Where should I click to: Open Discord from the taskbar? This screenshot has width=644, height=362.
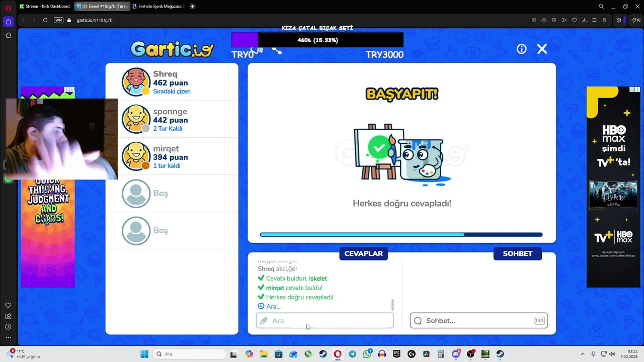456,354
